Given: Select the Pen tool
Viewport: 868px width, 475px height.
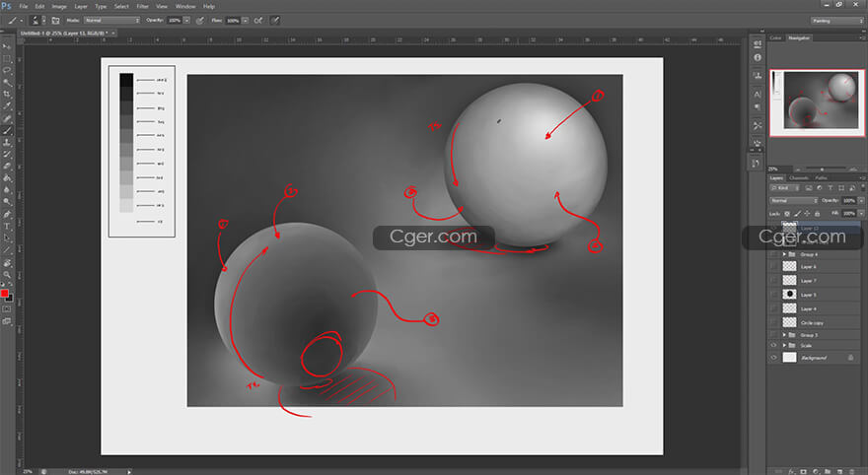Looking at the screenshot, I should [x=7, y=214].
